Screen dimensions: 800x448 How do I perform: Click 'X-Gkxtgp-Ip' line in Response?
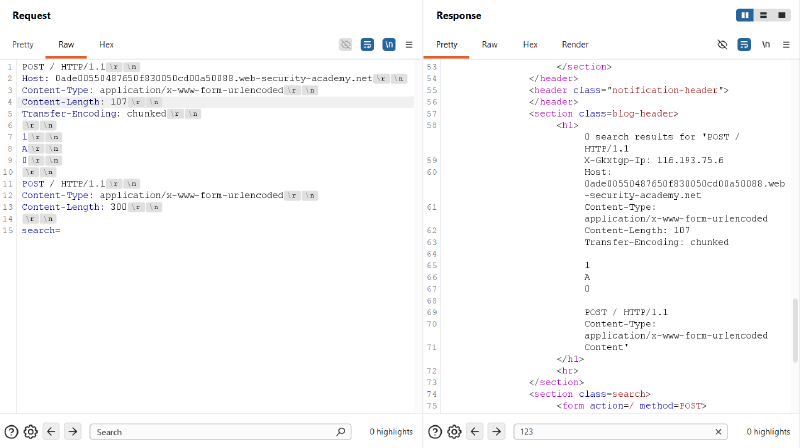coord(654,160)
